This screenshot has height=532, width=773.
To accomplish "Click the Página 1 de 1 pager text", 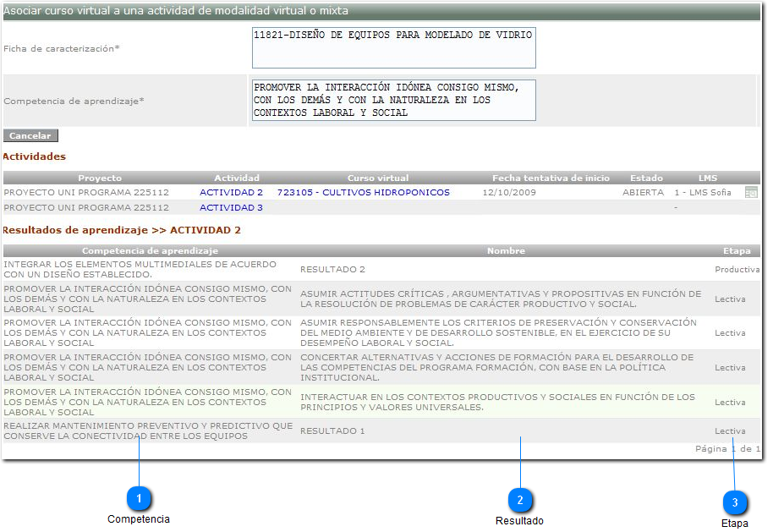I will click(x=727, y=448).
